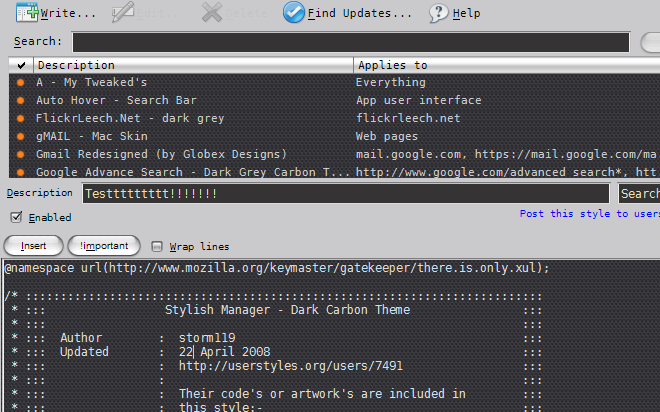Click the Write new style icon
The image size is (660, 412).
[x=27, y=13]
